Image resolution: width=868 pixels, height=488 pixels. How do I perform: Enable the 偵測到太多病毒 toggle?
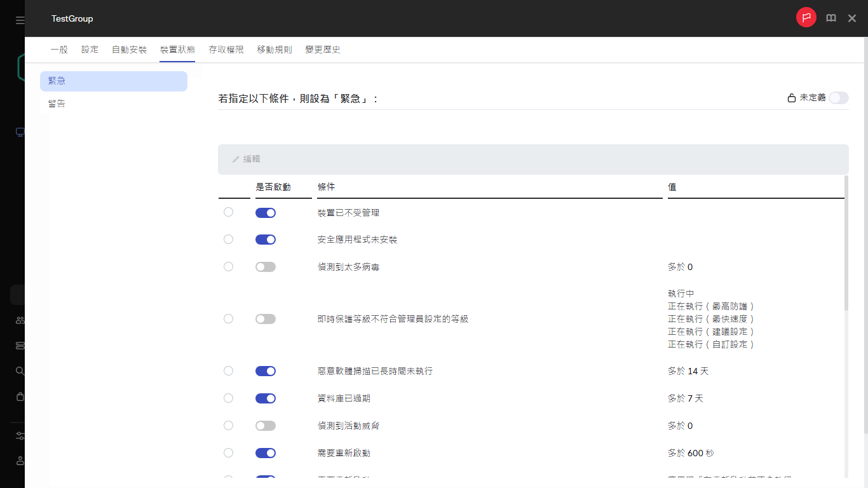click(266, 266)
